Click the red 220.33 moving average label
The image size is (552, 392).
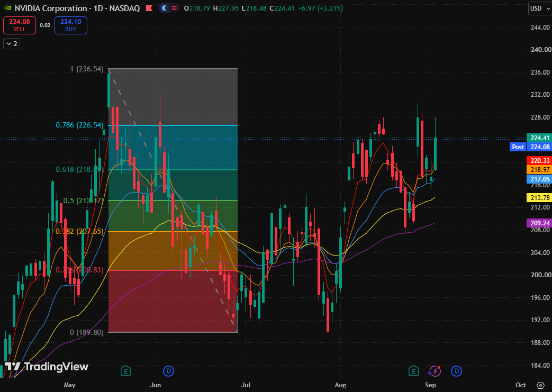coord(540,161)
